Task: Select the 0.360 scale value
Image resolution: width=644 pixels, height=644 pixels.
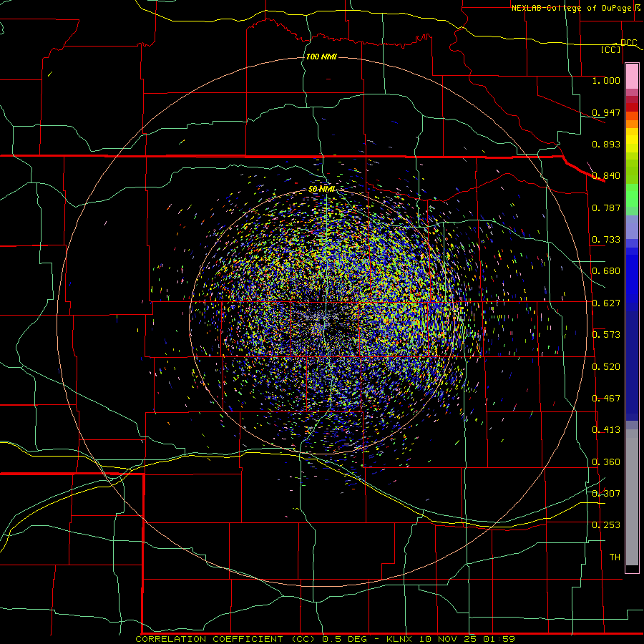Action: (606, 462)
